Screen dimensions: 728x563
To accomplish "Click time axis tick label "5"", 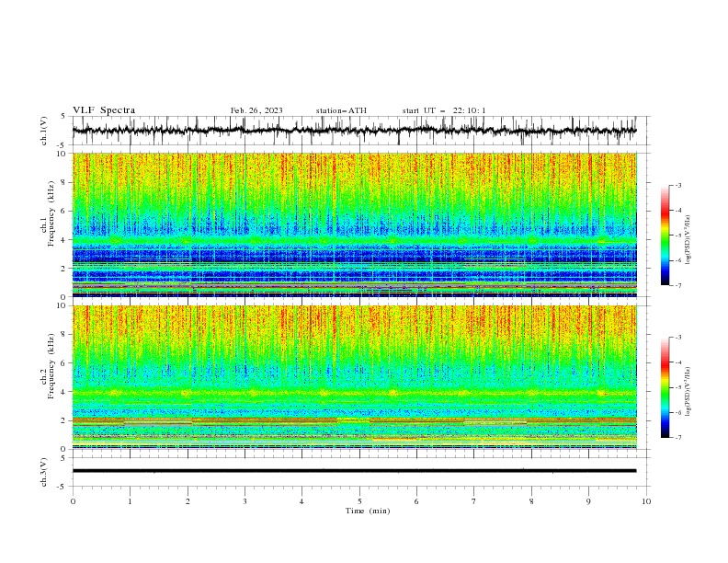I will [x=359, y=501].
